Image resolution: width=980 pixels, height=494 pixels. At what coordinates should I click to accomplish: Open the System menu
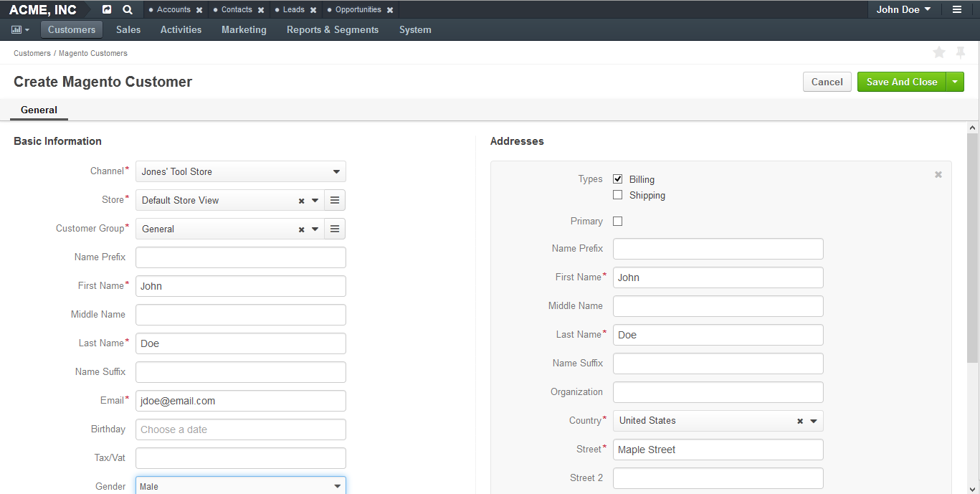(x=415, y=29)
